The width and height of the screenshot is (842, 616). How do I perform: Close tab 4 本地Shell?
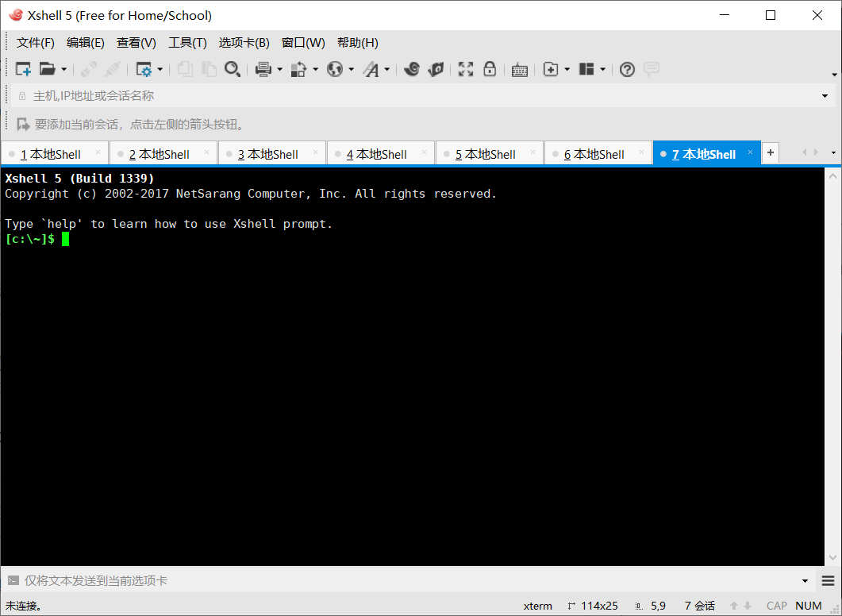pyautogui.click(x=425, y=152)
